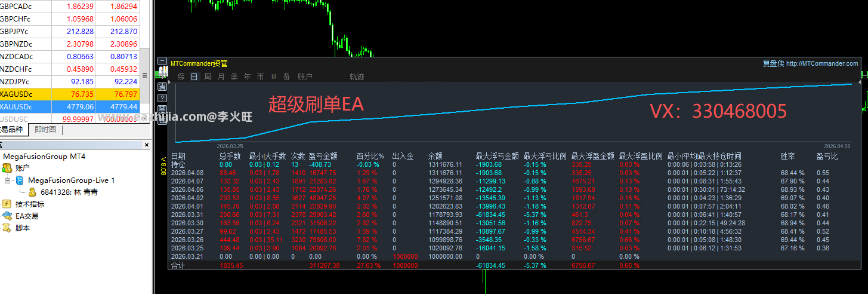Open the 账户 account tab in MTCommander
868x294 pixels.
point(305,76)
